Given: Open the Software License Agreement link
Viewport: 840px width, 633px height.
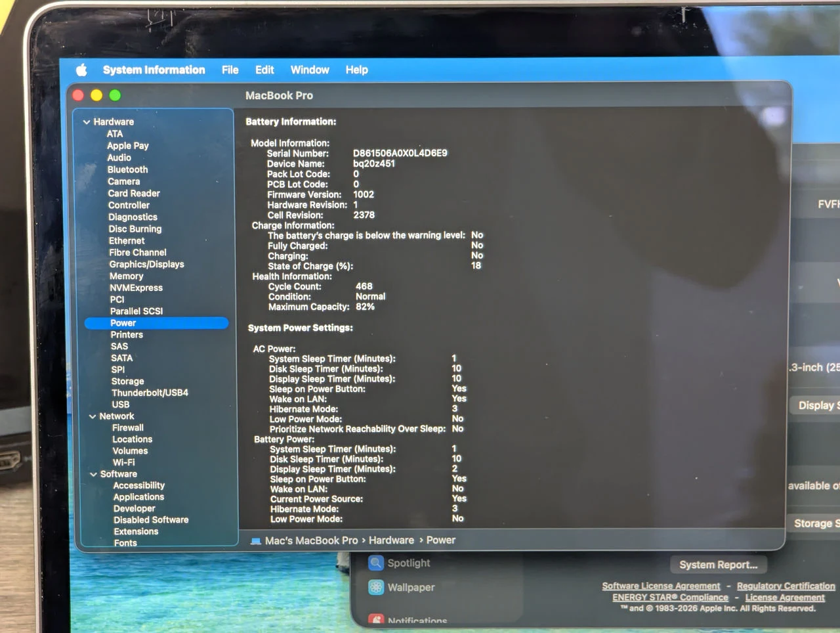Looking at the screenshot, I should (x=661, y=586).
